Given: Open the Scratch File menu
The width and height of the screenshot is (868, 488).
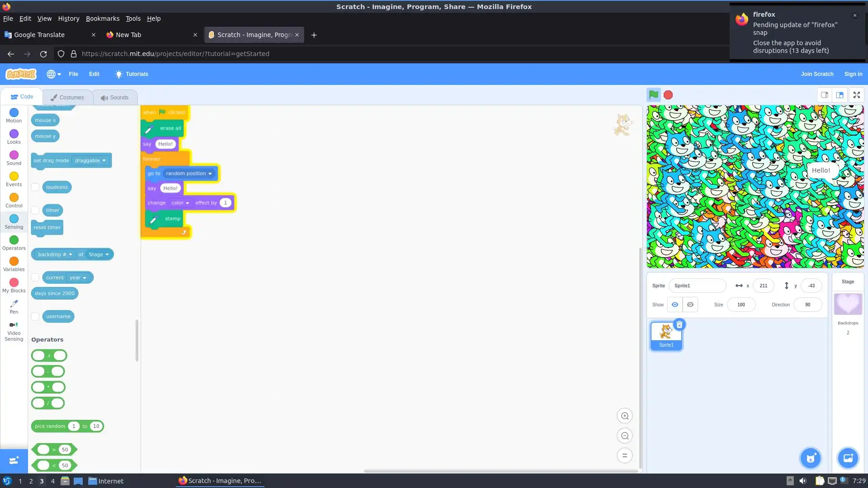Looking at the screenshot, I should coord(73,74).
